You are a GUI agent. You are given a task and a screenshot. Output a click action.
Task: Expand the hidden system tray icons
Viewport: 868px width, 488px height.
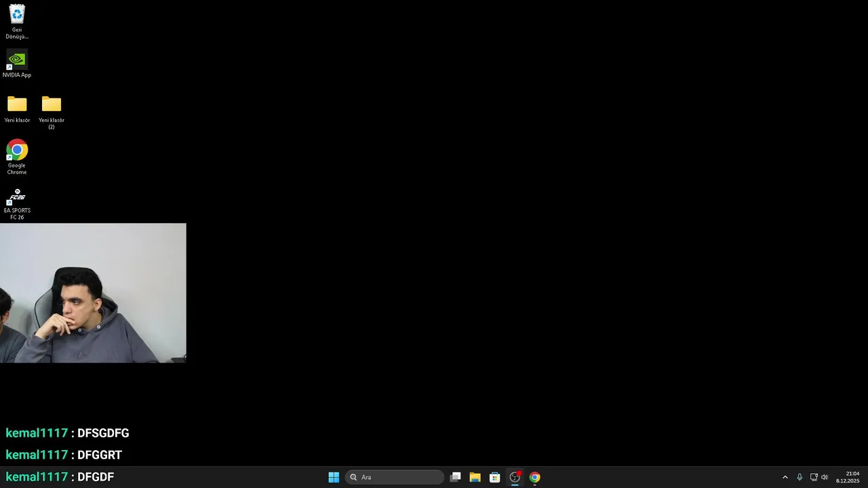tap(785, 477)
